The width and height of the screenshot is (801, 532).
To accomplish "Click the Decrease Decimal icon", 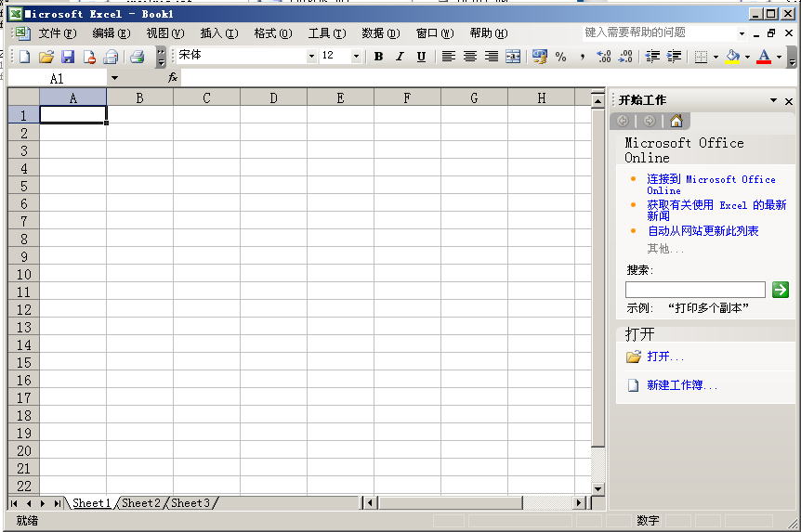I will (x=625, y=57).
